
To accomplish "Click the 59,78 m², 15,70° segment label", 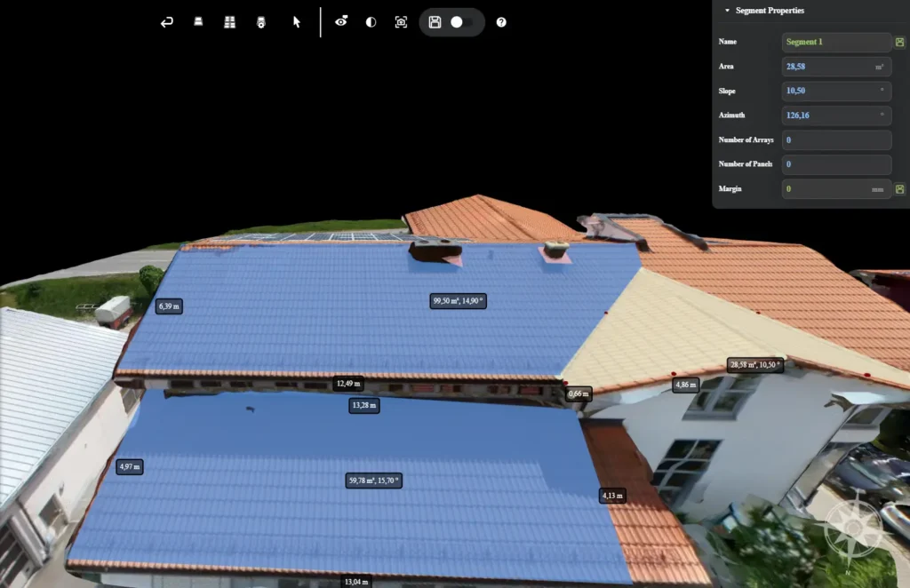I will (x=374, y=481).
